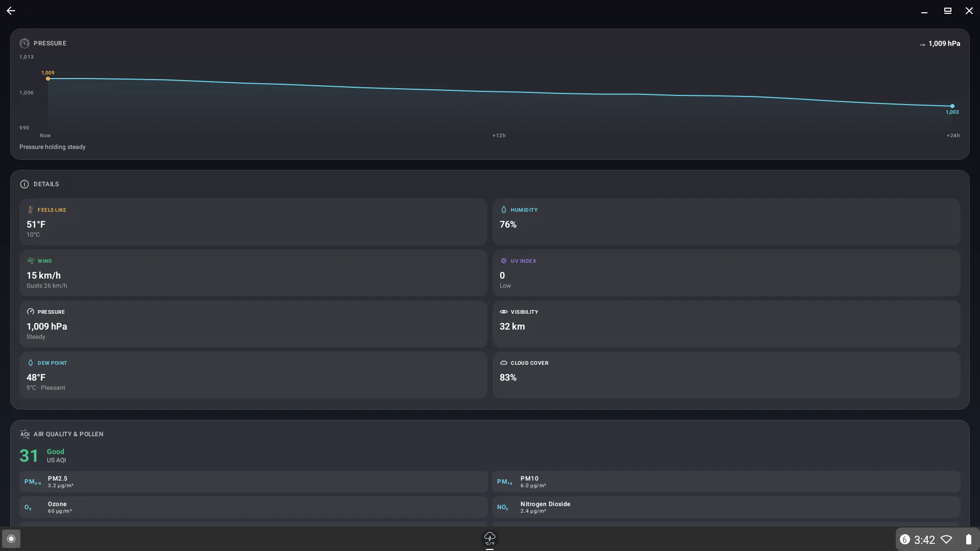Open the Dew Point 48°F card
The height and width of the screenshot is (551, 980).
click(253, 375)
